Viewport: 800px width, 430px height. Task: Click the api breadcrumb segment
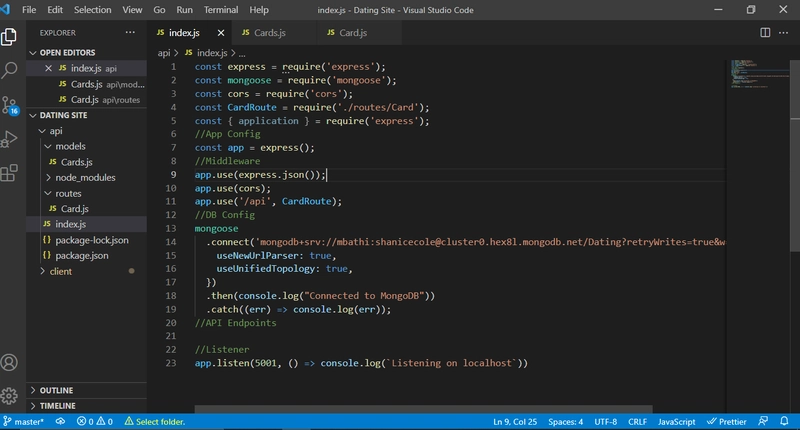click(164, 53)
